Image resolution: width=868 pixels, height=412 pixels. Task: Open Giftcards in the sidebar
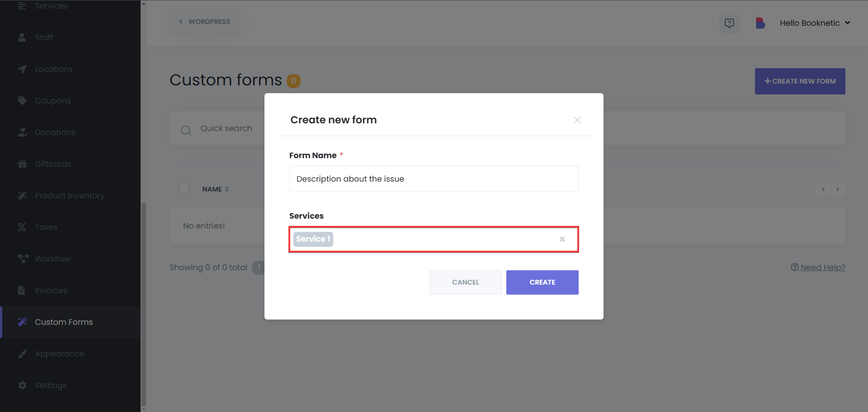point(53,164)
